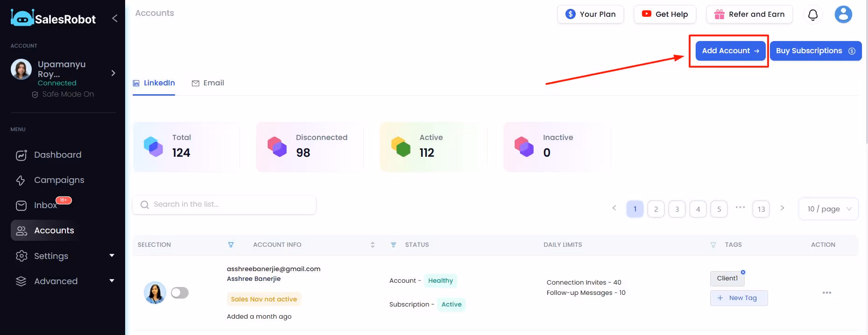Click the Selection column filter icon
This screenshot has width=868, height=335.
(231, 244)
